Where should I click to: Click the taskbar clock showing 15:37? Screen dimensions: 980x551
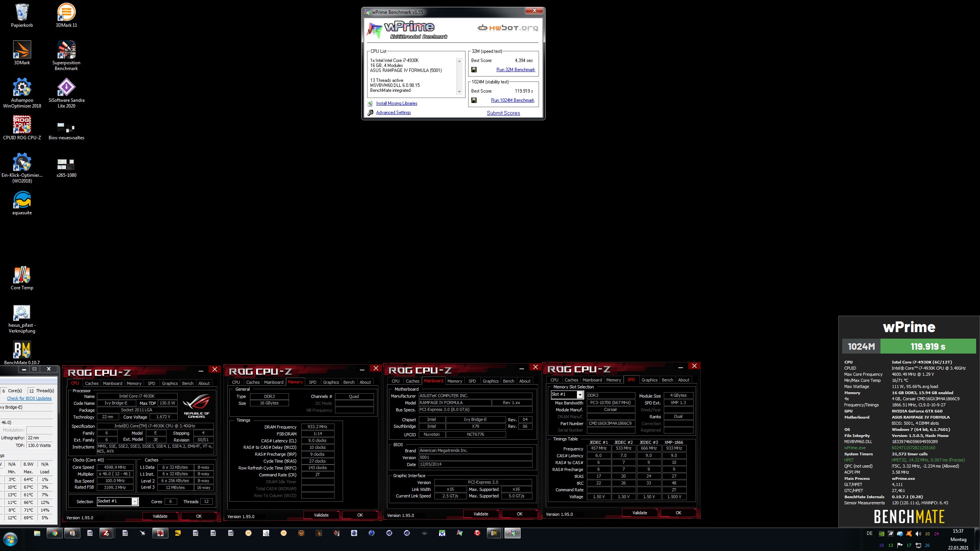point(958,540)
